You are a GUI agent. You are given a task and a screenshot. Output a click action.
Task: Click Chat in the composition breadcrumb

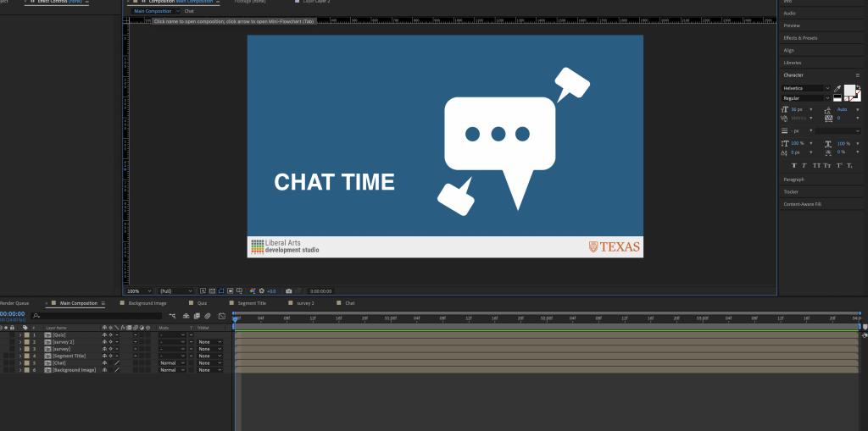189,11
